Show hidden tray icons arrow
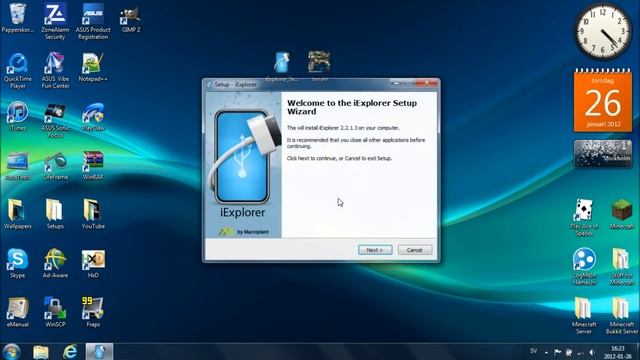 pyautogui.click(x=546, y=352)
